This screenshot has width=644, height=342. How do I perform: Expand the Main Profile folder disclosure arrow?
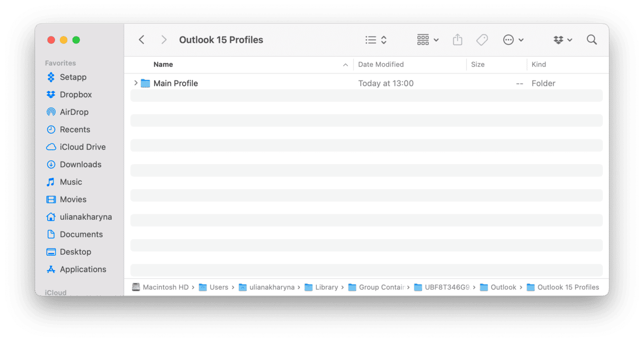click(136, 83)
